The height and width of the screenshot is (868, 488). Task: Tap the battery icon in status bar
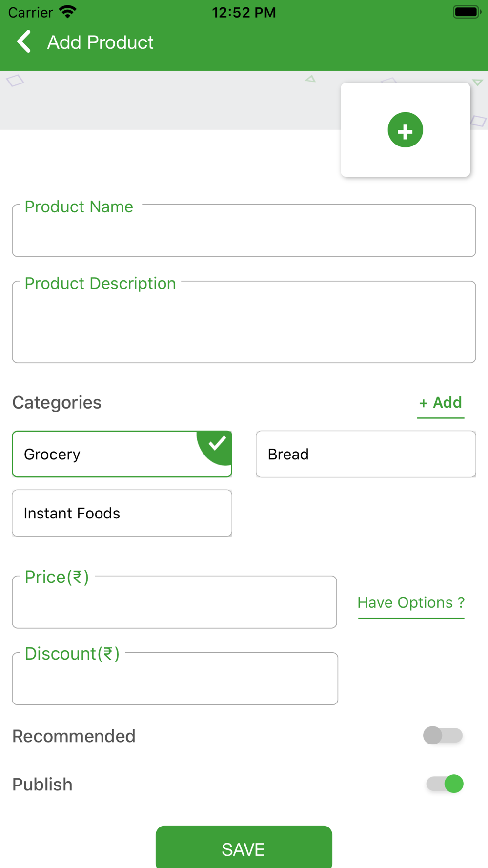(x=467, y=12)
